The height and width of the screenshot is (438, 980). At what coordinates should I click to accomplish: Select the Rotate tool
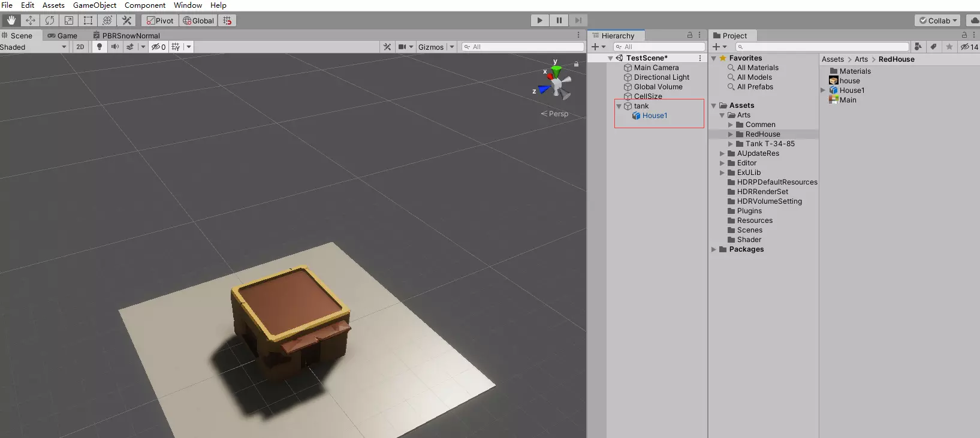tap(50, 20)
